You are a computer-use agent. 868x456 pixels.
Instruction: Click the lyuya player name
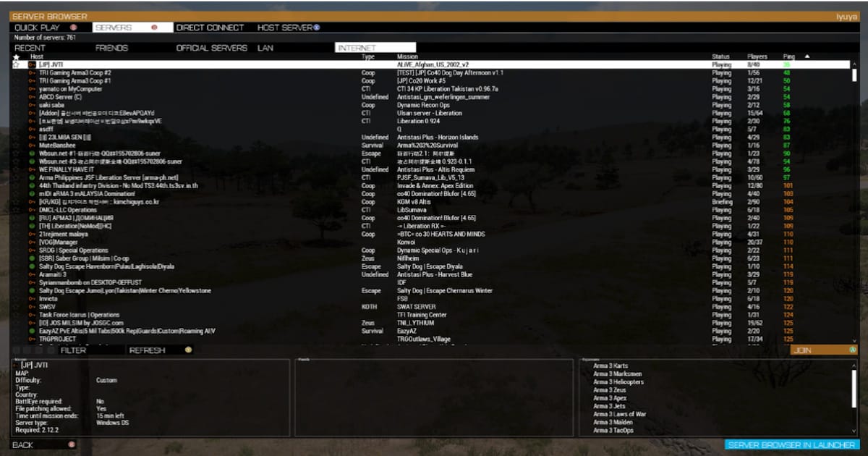[846, 17]
